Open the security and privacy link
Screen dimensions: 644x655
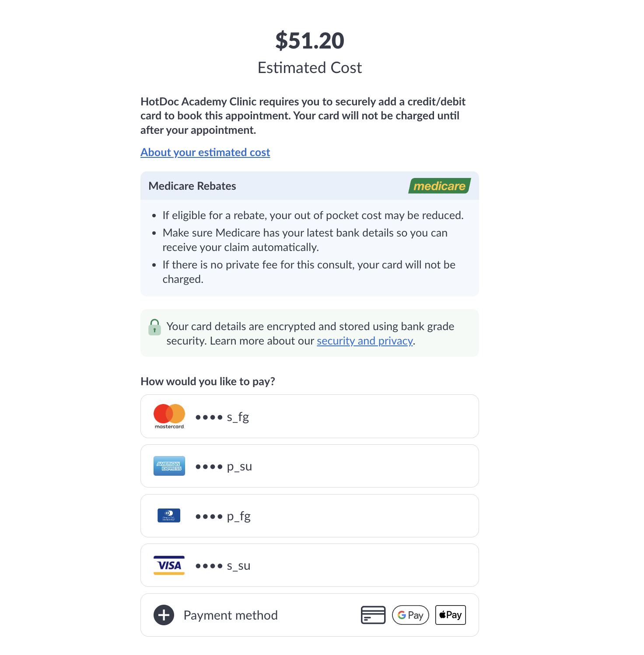[x=365, y=341]
